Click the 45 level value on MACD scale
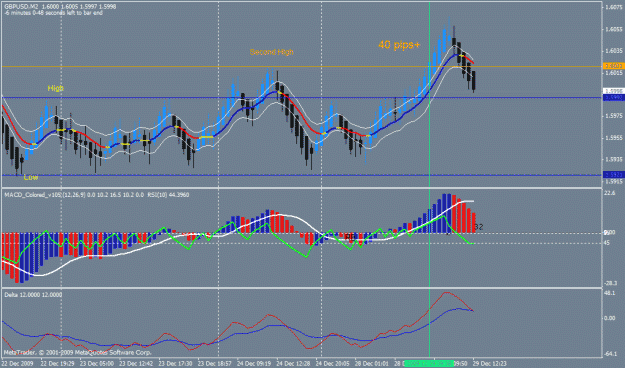The width and height of the screenshot is (625, 368). click(607, 242)
